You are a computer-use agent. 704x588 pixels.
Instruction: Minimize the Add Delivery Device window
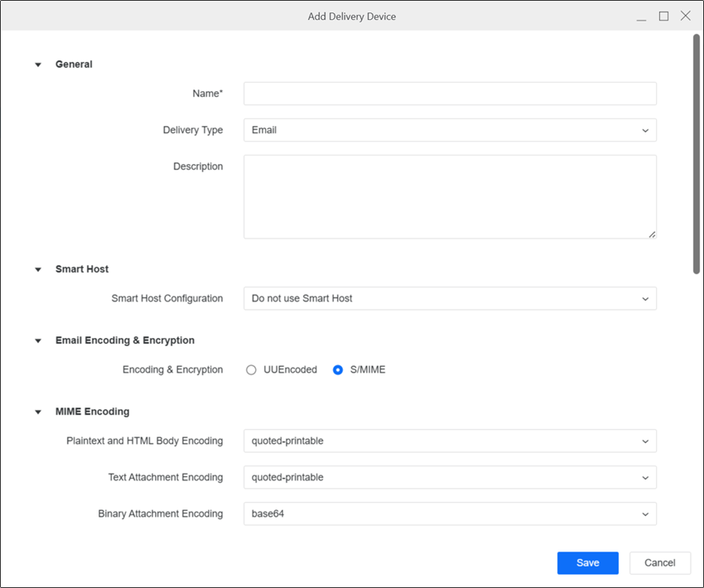pyautogui.click(x=642, y=17)
